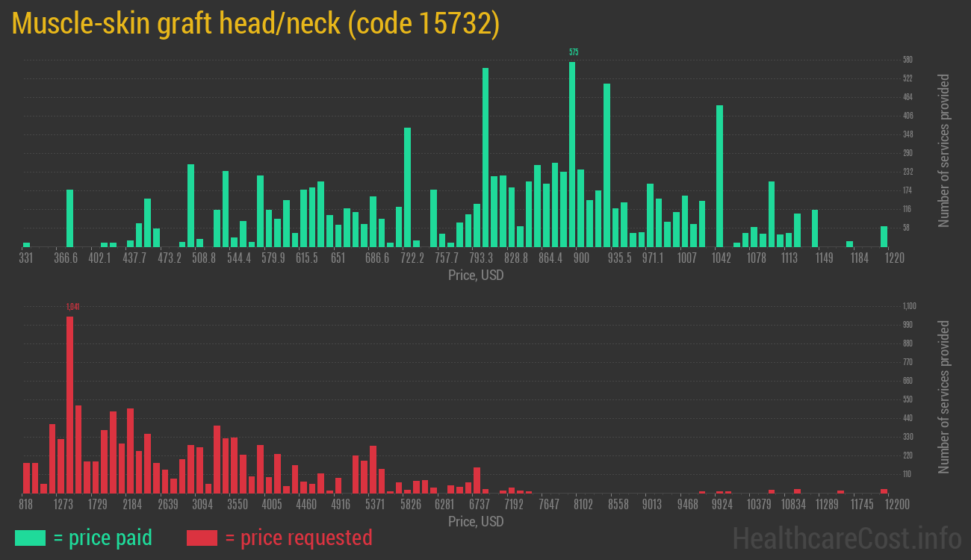
Task: Click the upper chart 'Price, USD' axis title
Action: pyautogui.click(x=476, y=276)
